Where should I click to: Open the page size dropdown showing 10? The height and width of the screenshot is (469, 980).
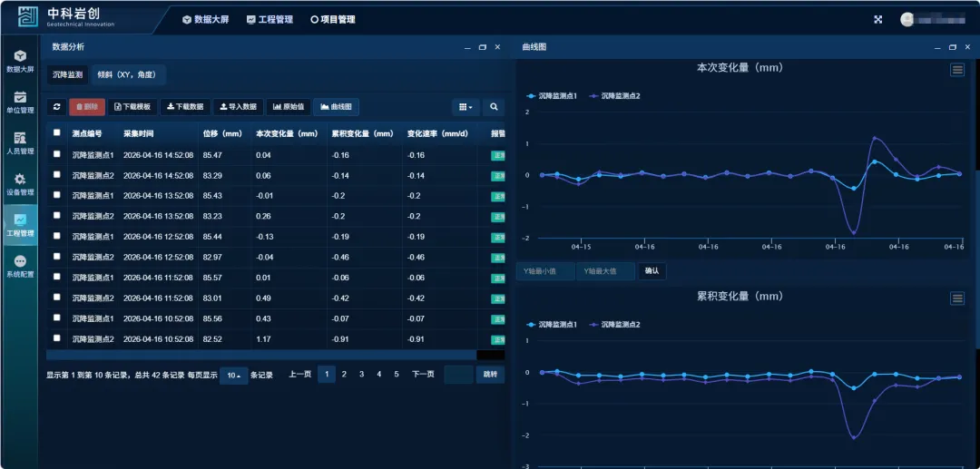click(233, 375)
